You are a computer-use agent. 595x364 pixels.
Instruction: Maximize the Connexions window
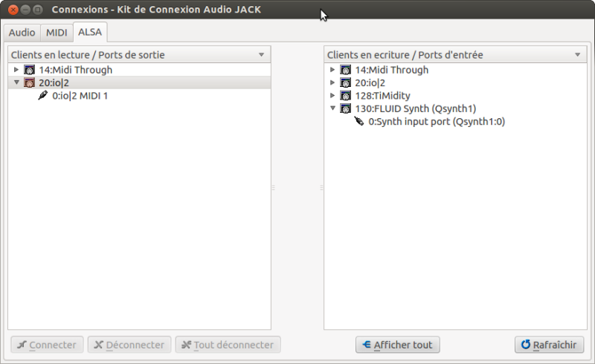click(38, 10)
